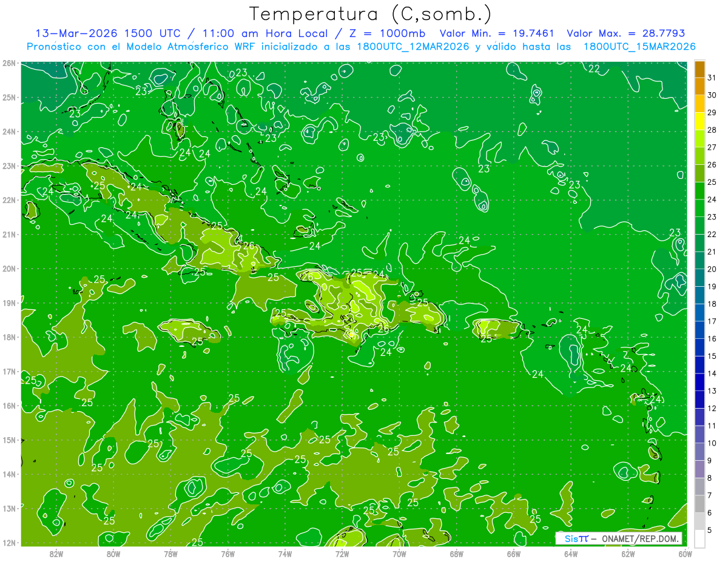Click the 70W longitude axis label
This screenshot has height=562, width=728.
point(399,554)
